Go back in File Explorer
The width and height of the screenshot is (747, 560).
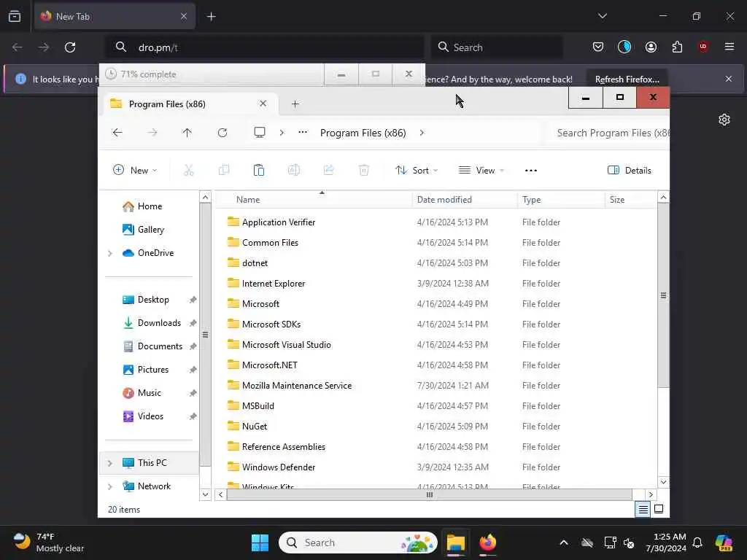pyautogui.click(x=117, y=133)
